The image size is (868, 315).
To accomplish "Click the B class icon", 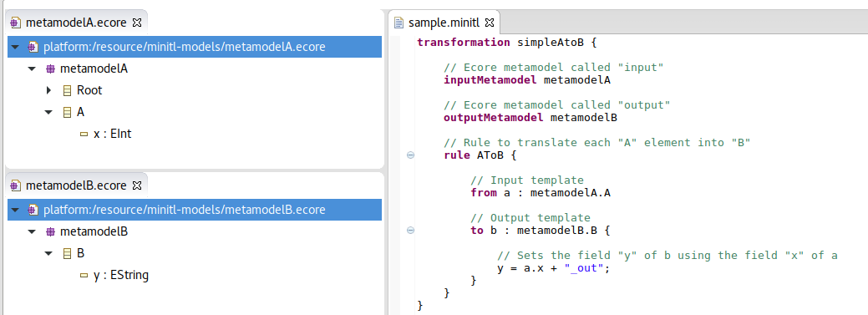I will pyautogui.click(x=67, y=253).
